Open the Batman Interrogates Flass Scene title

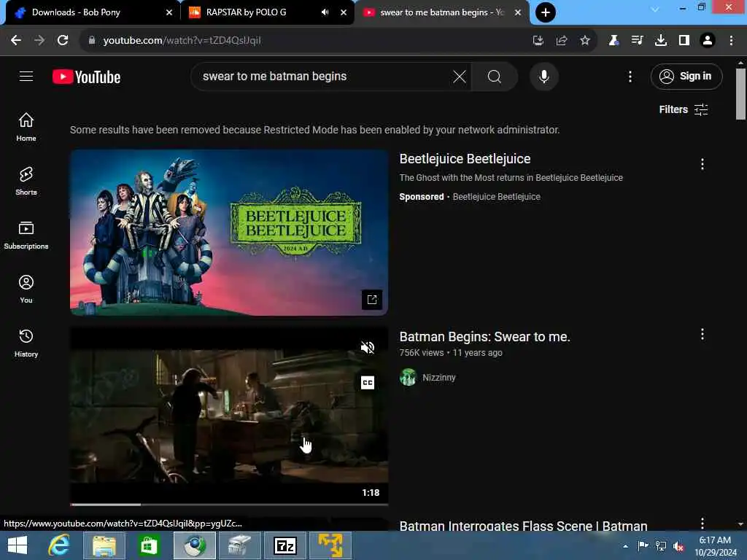tap(523, 526)
